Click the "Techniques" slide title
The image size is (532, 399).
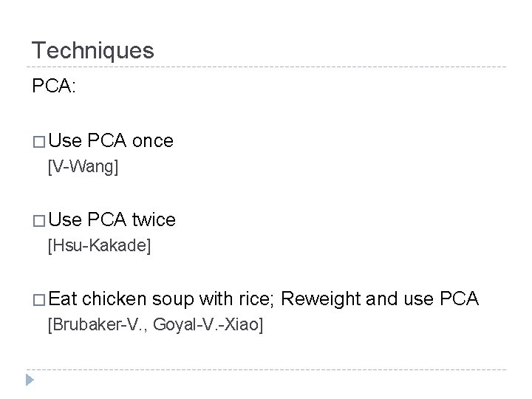click(92, 50)
